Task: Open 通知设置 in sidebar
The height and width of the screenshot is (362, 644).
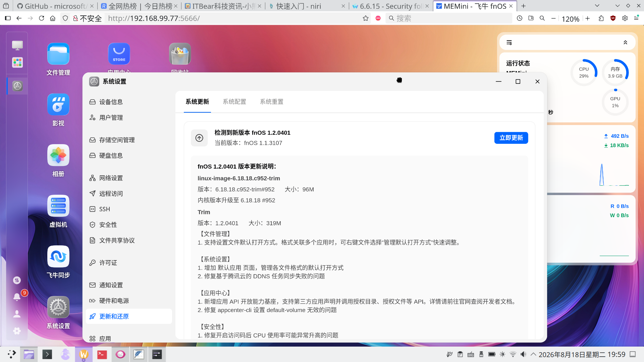Action: click(129, 285)
